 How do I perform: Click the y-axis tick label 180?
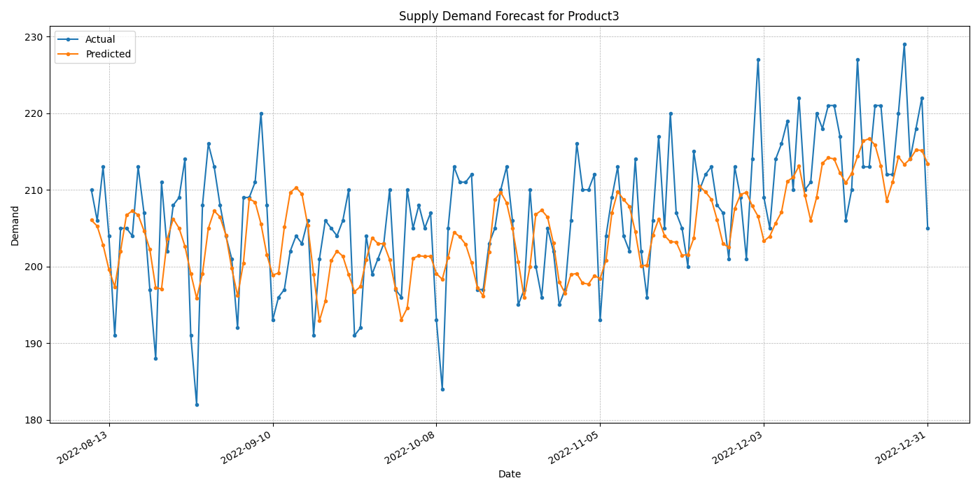click(34, 420)
